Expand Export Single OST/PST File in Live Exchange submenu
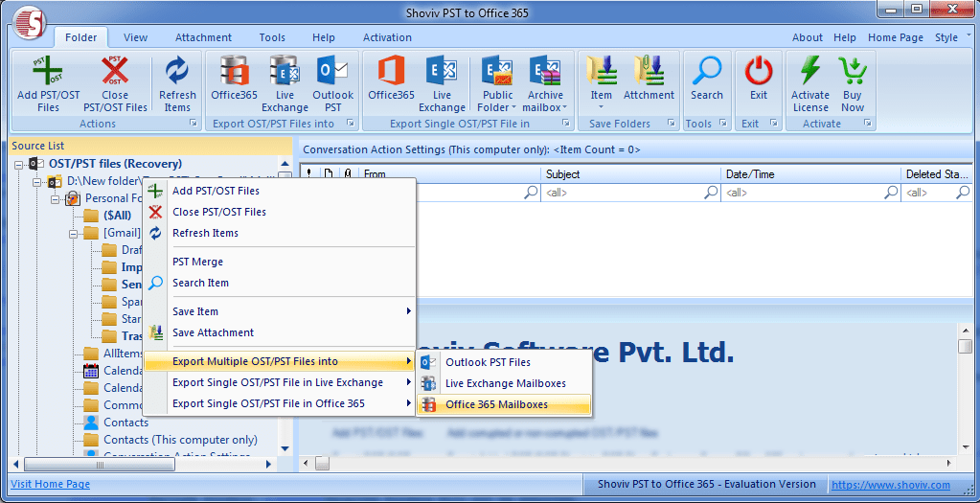Screen dimensions: 980x503 coord(279,382)
